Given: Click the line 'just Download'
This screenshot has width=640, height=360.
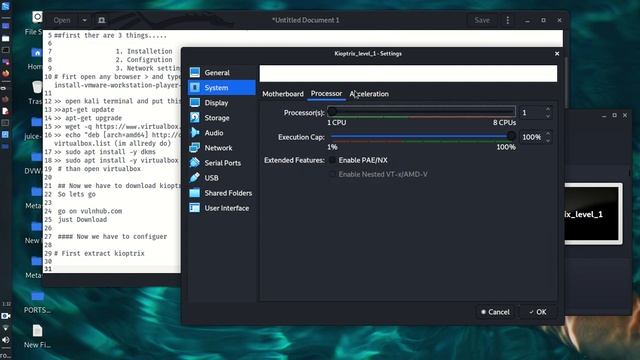Looking at the screenshot, I should [82, 220].
